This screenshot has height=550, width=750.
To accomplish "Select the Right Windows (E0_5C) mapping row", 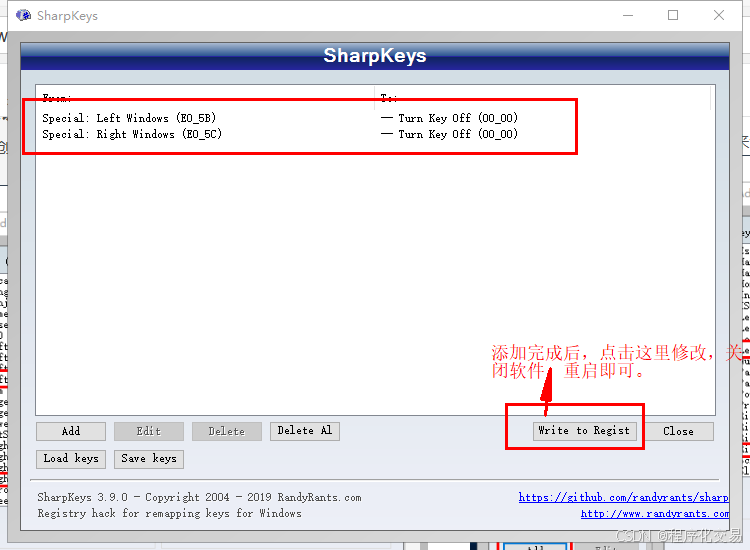I will pos(373,134).
